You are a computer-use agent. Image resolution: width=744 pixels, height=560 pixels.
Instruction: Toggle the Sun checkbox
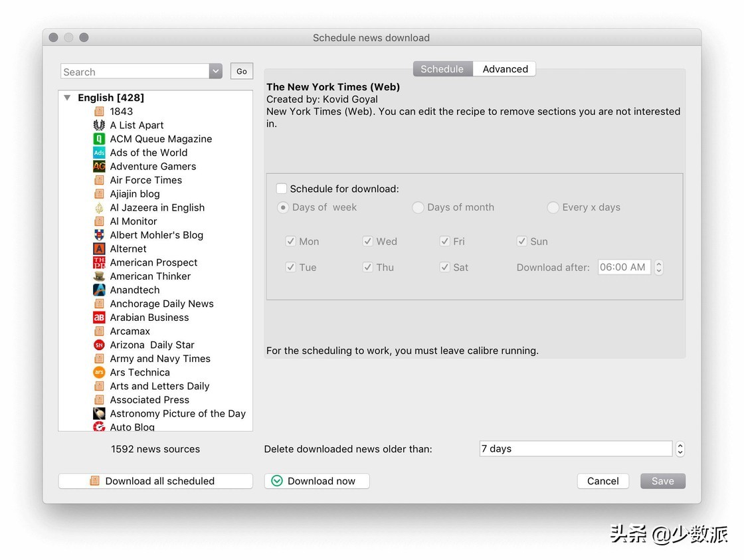click(522, 242)
